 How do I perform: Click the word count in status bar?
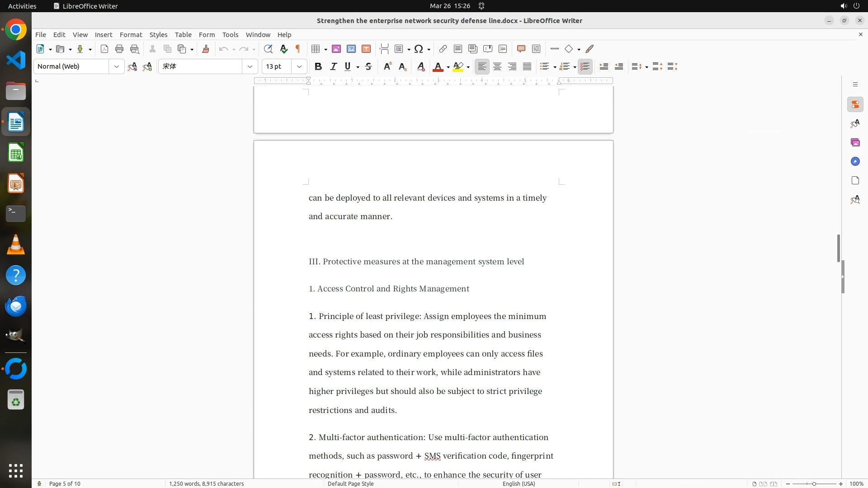206,483
